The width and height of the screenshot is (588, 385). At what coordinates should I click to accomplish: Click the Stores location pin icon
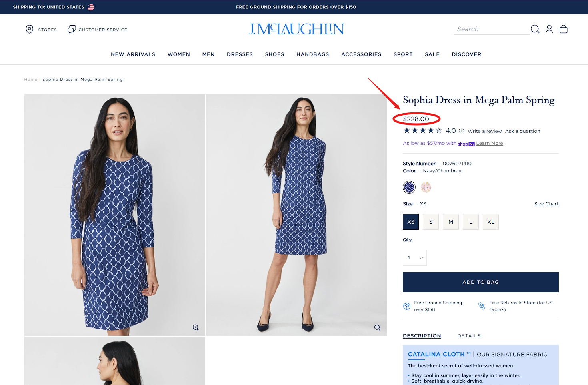[x=30, y=29]
